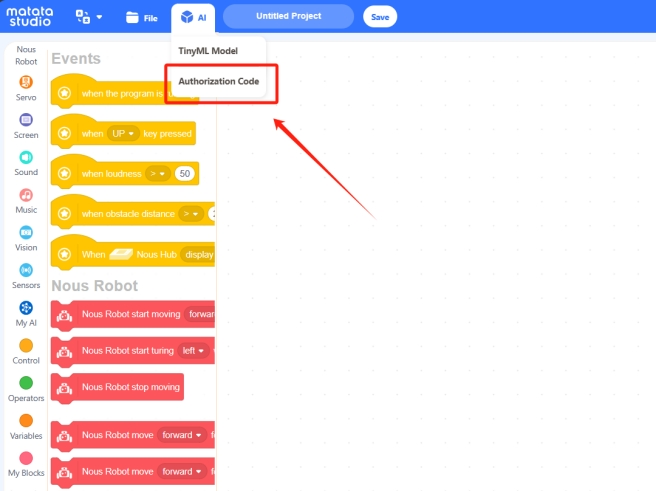
Task: Open the Servo block category
Action: (26, 87)
